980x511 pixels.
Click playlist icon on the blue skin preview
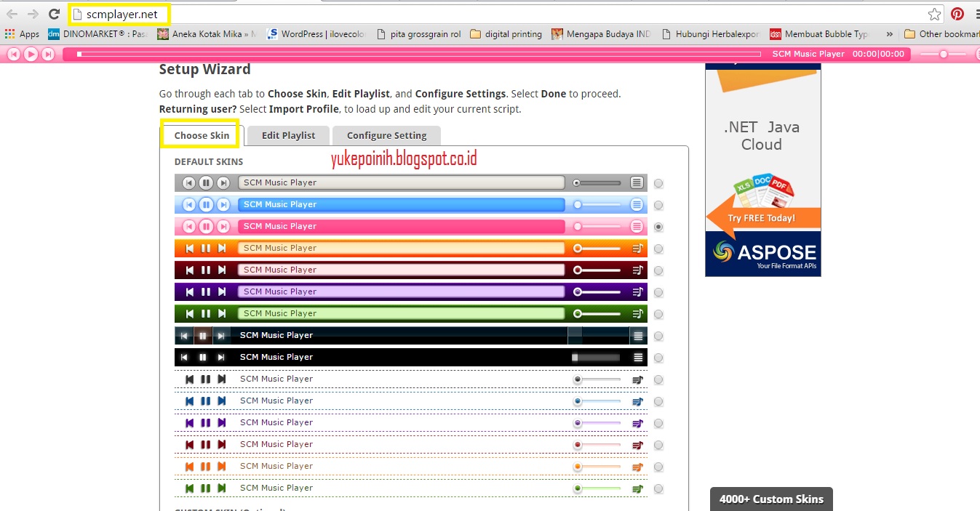[637, 204]
